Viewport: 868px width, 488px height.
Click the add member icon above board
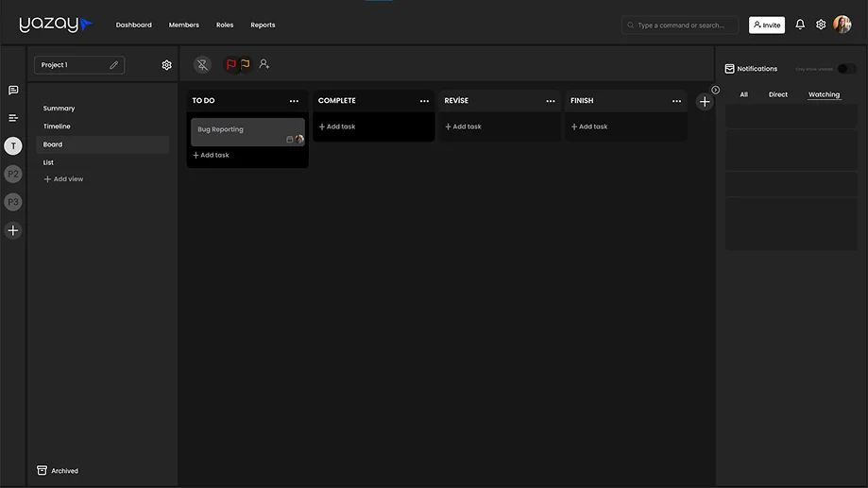[264, 64]
